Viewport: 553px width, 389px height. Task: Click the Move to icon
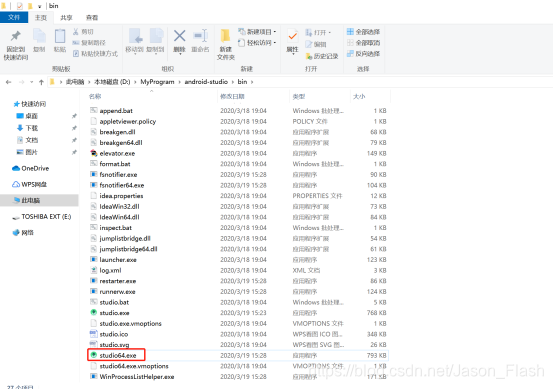[135, 36]
